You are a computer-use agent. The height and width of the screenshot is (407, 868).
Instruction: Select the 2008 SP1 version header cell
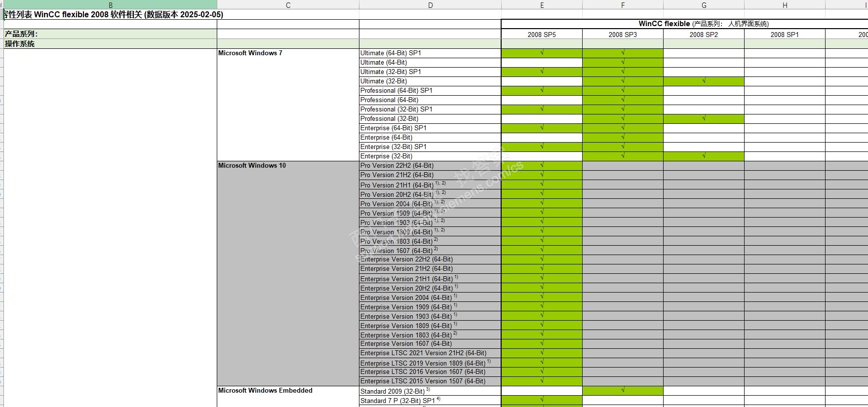click(785, 35)
